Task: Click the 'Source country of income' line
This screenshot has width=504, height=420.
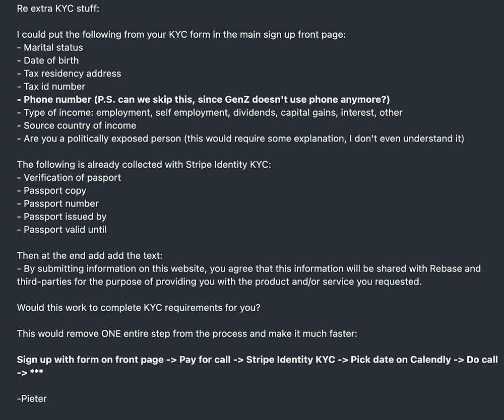Action: [77, 125]
